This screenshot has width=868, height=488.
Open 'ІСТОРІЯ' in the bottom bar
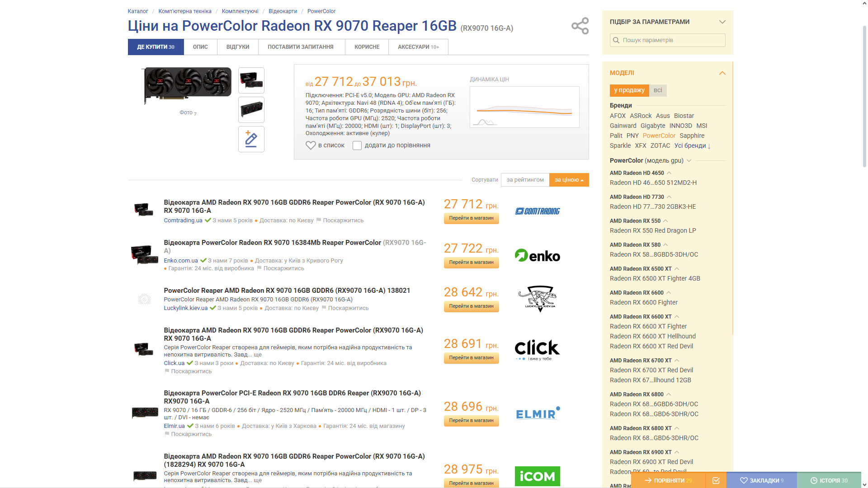(829, 480)
